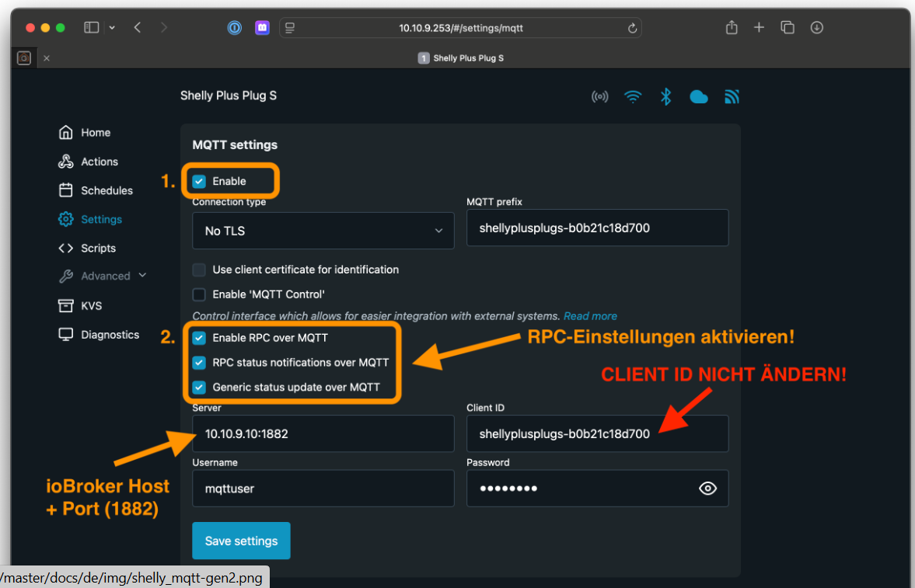This screenshot has height=588, width=915.
Task: Open a new tab with plus icon
Action: coord(760,27)
